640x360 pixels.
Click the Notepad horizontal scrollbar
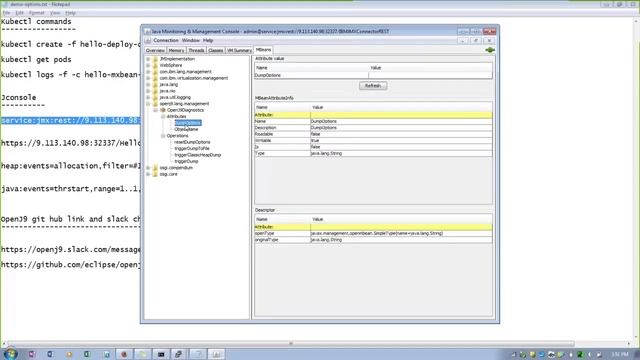point(291,344)
